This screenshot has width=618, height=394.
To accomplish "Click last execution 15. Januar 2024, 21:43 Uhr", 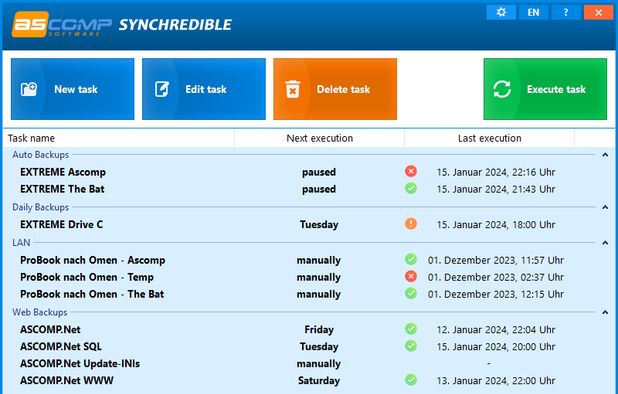I will point(496,189).
